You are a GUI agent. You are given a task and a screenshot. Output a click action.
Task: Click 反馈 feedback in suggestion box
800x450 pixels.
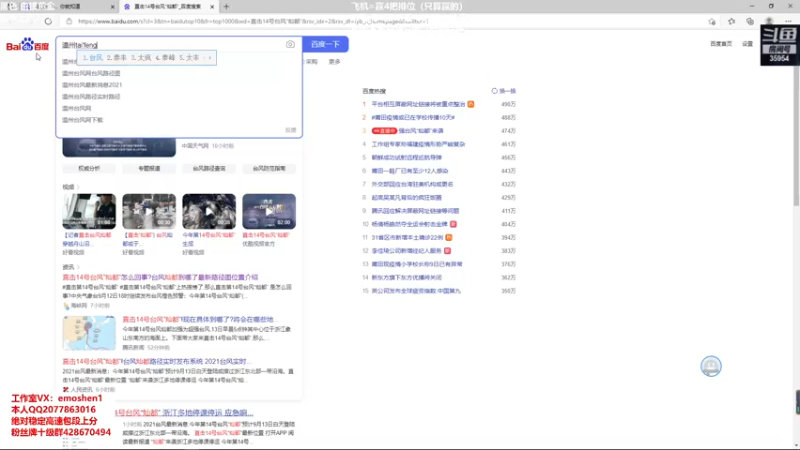tap(290, 130)
